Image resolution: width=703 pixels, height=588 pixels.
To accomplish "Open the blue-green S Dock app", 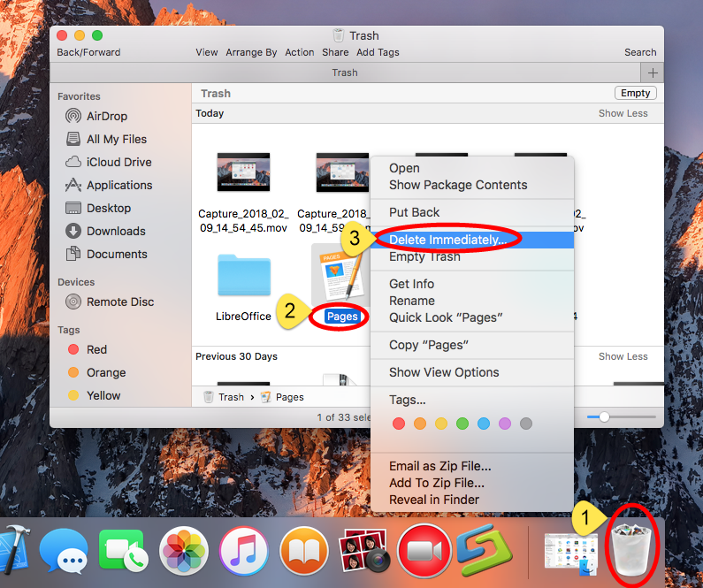I will click(485, 549).
